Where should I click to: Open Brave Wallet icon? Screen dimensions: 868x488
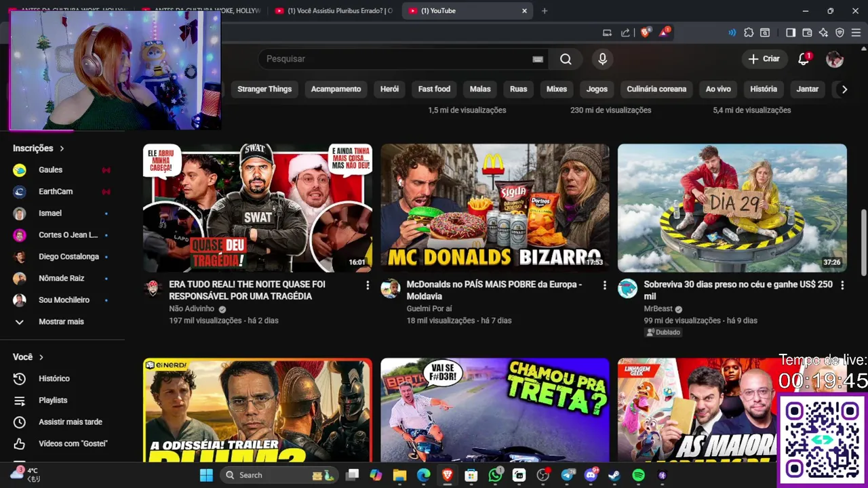coord(807,33)
